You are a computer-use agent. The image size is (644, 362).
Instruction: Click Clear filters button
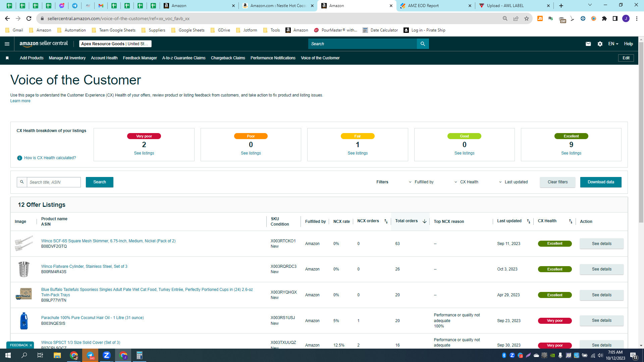pos(557,182)
